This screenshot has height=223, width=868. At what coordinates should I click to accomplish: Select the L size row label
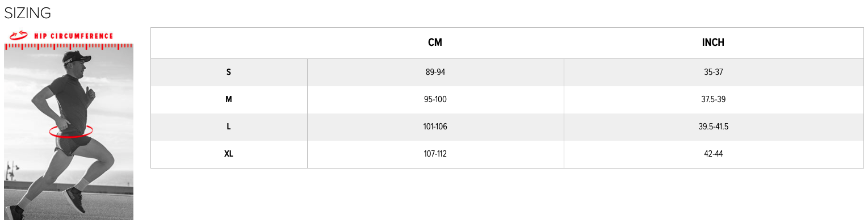[x=229, y=127]
